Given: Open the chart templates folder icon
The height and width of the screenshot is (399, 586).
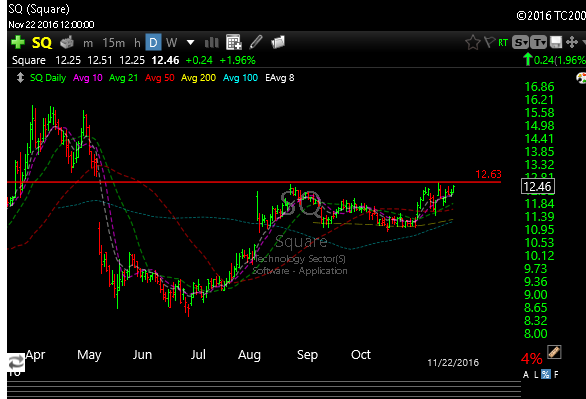Looking at the screenshot, I should pos(278,42).
